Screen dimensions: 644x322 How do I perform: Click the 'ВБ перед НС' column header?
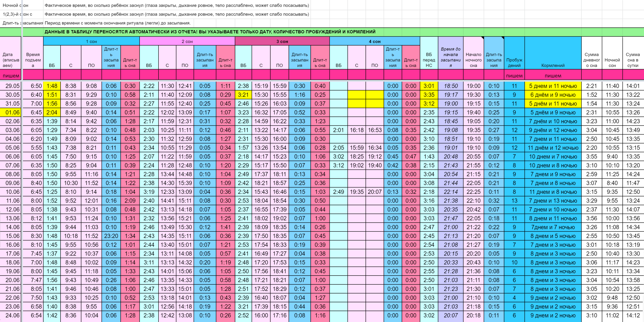click(x=429, y=53)
